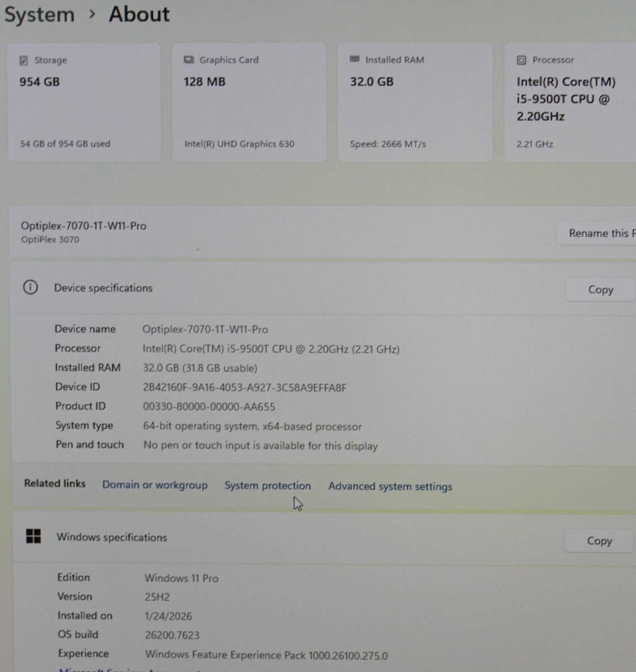
Task: Open Domain or workgroup link
Action: tap(155, 485)
